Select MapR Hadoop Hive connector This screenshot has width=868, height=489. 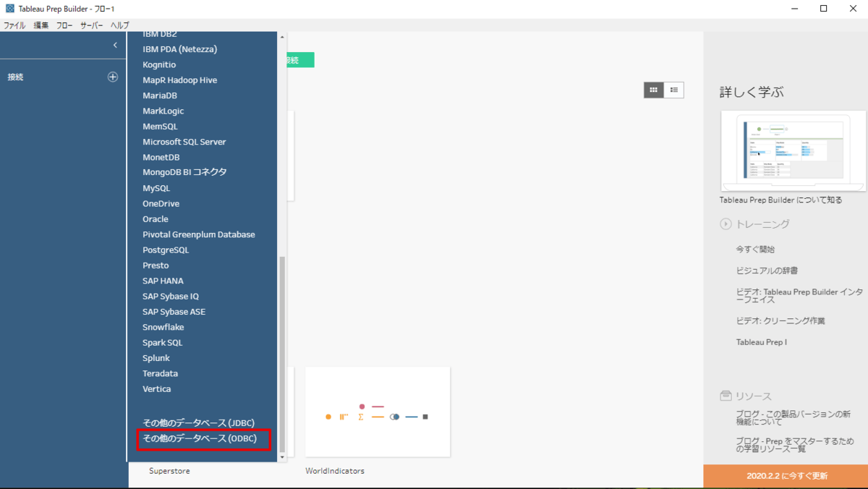tap(180, 80)
